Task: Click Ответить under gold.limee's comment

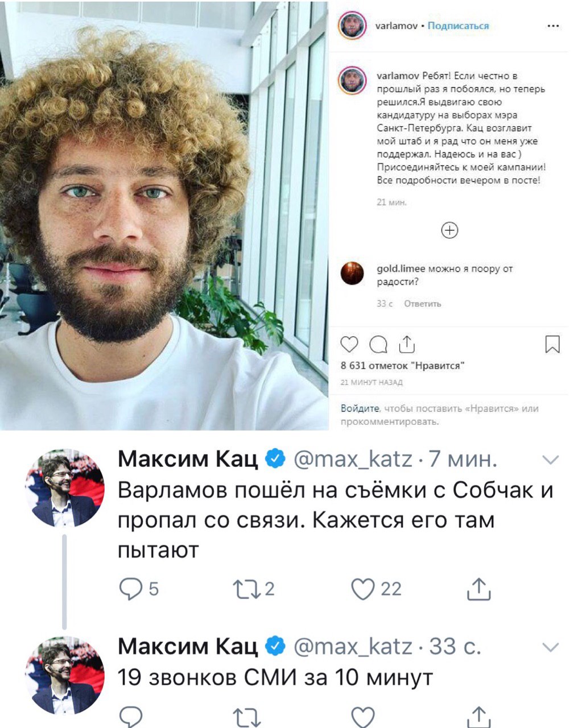Action: pos(423,304)
